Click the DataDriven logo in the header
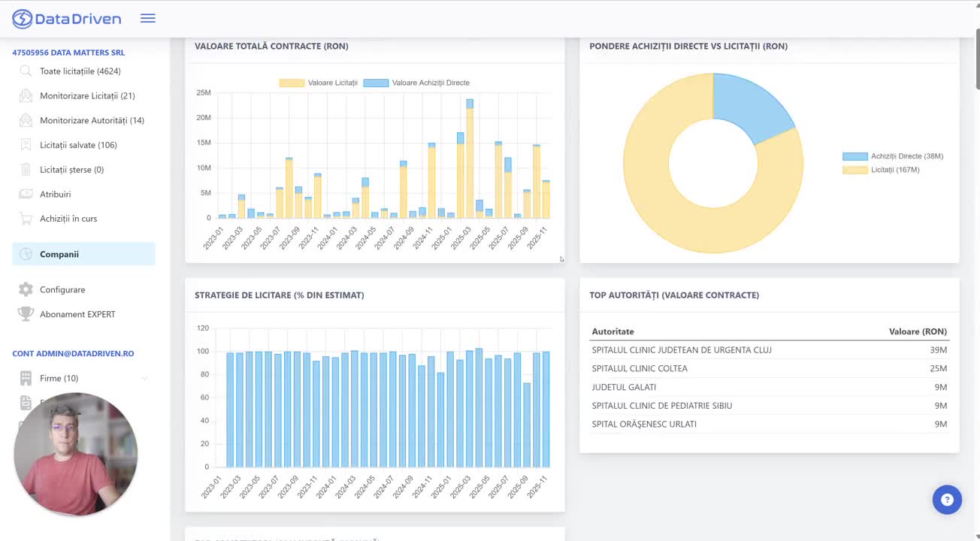This screenshot has width=980, height=541. [67, 19]
